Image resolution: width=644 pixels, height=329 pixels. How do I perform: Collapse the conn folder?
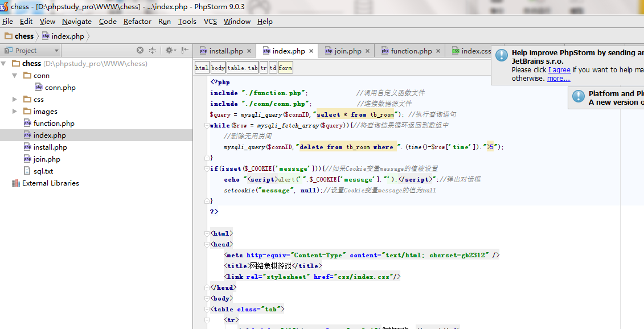point(15,76)
